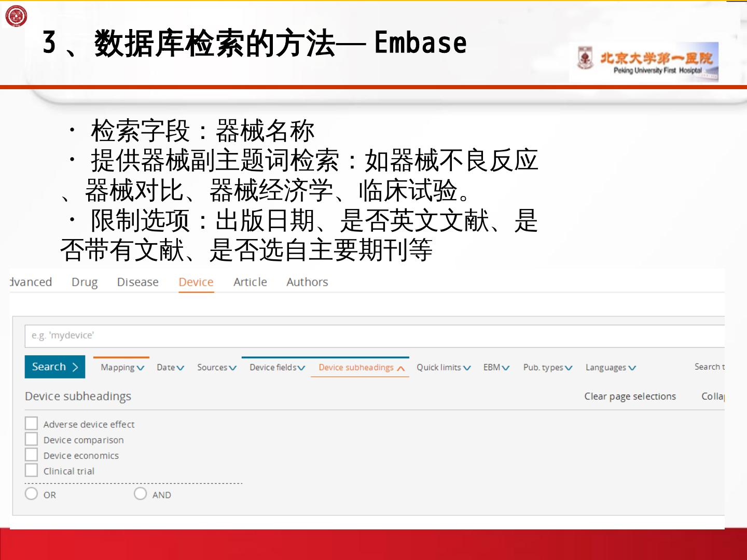Click the bullet text '检索字段：器械名称'
Screen dimensions: 747x560
(203, 130)
